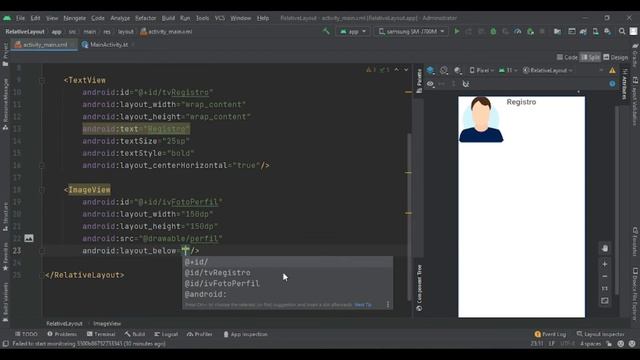Go to next highlighted error arrow
This screenshot has height=360, width=640.
click(406, 70)
